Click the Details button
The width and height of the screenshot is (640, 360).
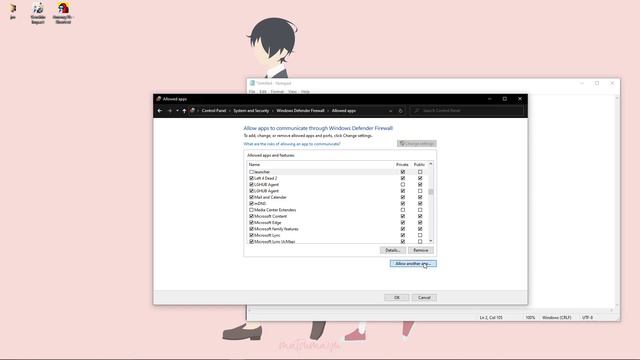393,250
